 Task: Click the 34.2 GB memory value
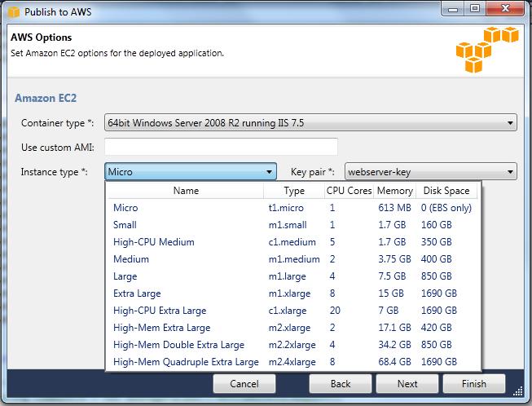pyautogui.click(x=394, y=345)
